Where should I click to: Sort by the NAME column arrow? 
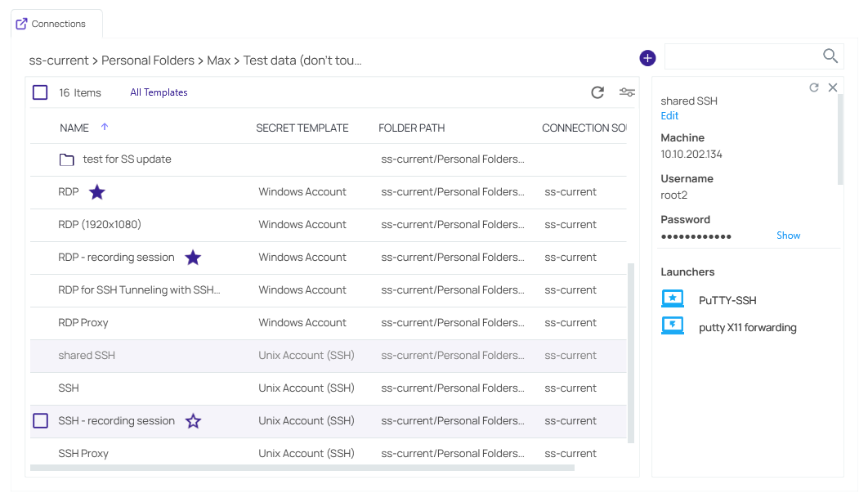(104, 127)
